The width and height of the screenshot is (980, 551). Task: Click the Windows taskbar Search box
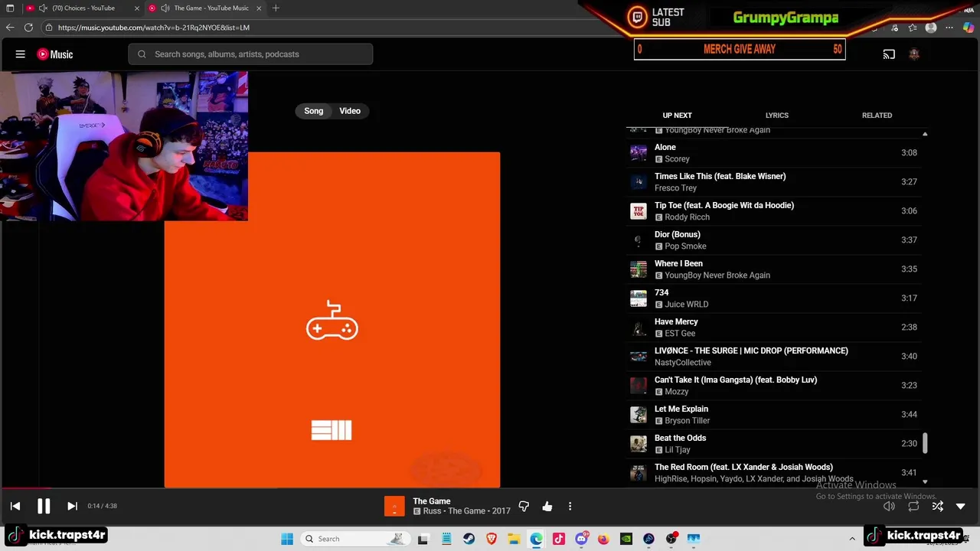pyautogui.click(x=354, y=539)
